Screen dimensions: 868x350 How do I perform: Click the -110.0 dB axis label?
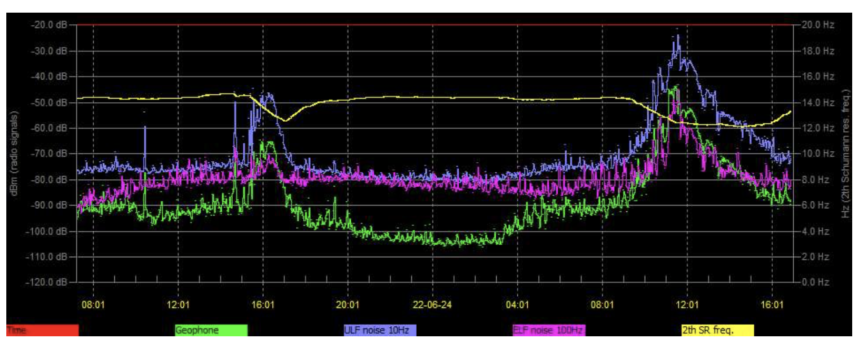pyautogui.click(x=47, y=257)
